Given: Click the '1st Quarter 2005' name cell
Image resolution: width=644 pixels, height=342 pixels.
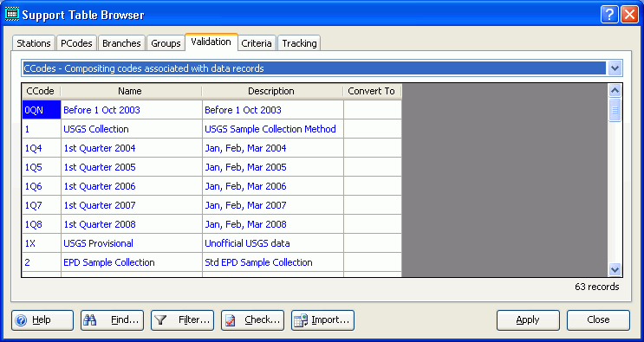Looking at the screenshot, I should (x=132, y=167).
